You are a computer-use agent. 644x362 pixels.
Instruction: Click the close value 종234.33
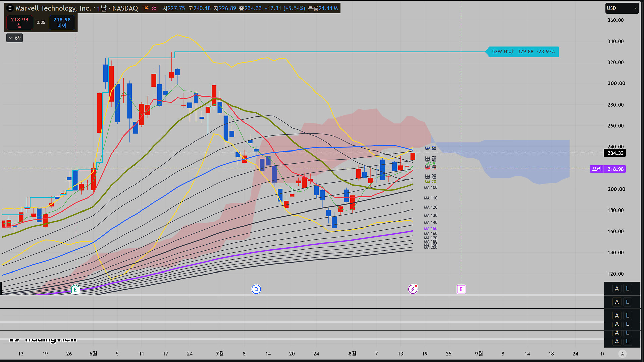250,8
